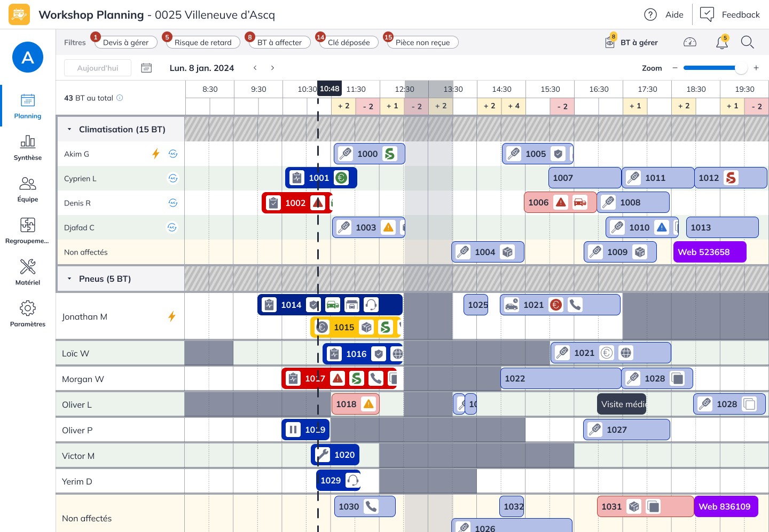
Task: Collapse the Climatisation (15 BT) group
Action: point(69,129)
